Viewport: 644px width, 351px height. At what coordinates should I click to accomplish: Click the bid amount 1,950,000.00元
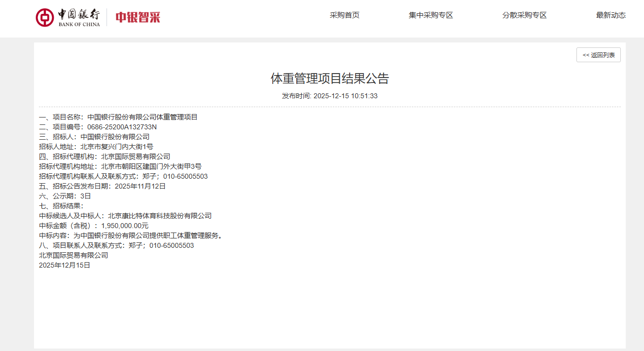125,226
